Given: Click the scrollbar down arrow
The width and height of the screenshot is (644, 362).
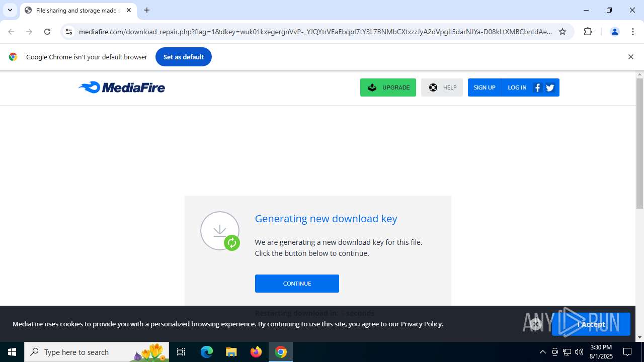Looking at the screenshot, I should pyautogui.click(x=639, y=337).
